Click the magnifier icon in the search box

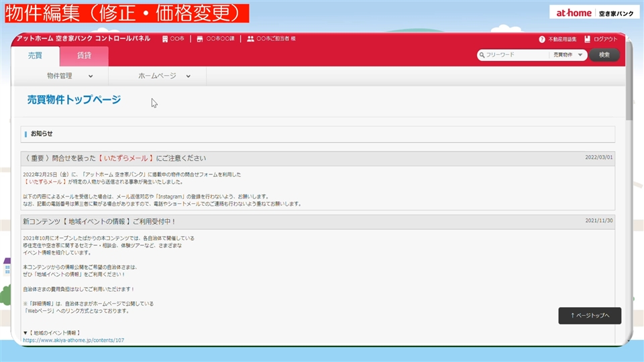point(482,55)
